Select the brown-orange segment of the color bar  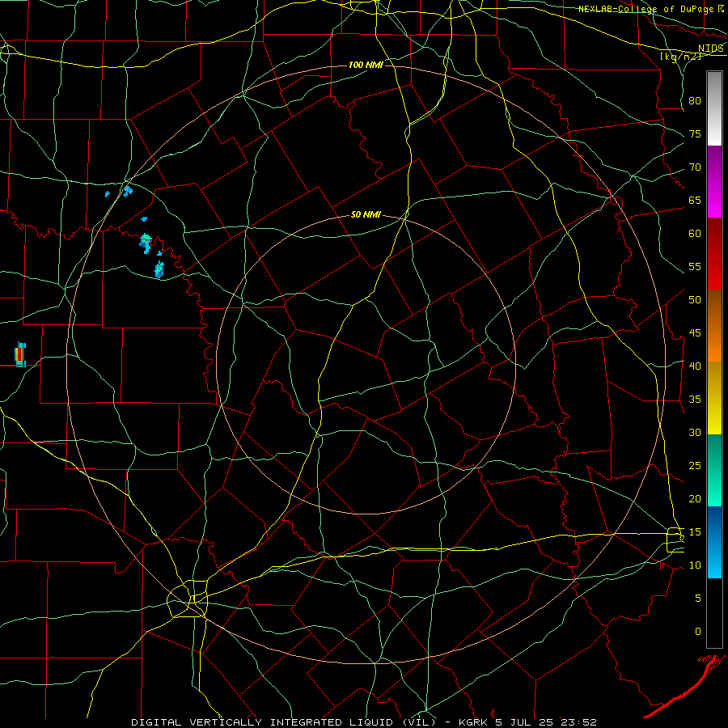pos(714,326)
